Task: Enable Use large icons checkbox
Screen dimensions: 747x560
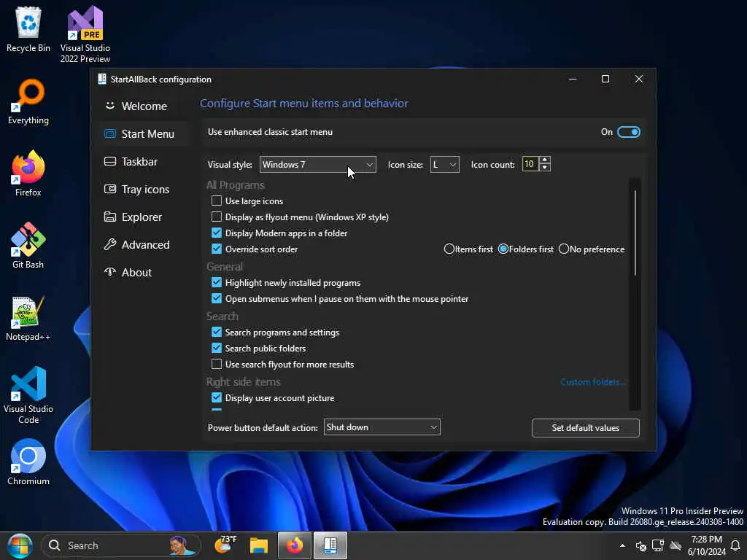Action: click(x=217, y=201)
